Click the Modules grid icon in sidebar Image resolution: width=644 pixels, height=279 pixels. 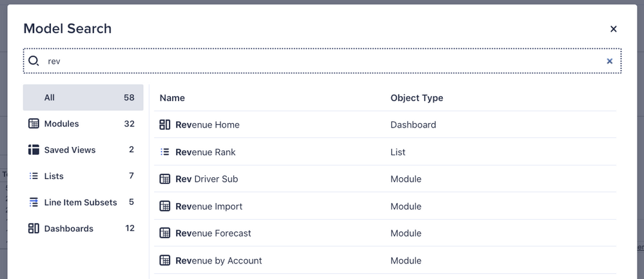pos(34,124)
